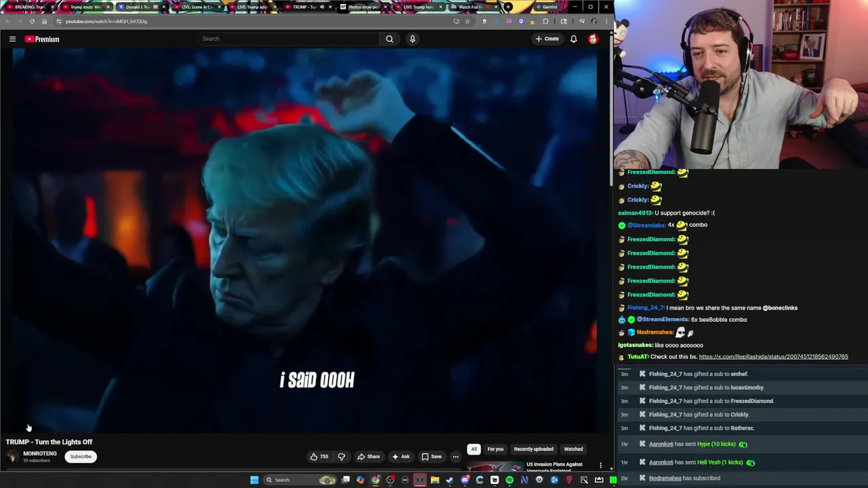Image resolution: width=868 pixels, height=488 pixels.
Task: Open MONROTENG channel avatar
Action: click(x=12, y=457)
